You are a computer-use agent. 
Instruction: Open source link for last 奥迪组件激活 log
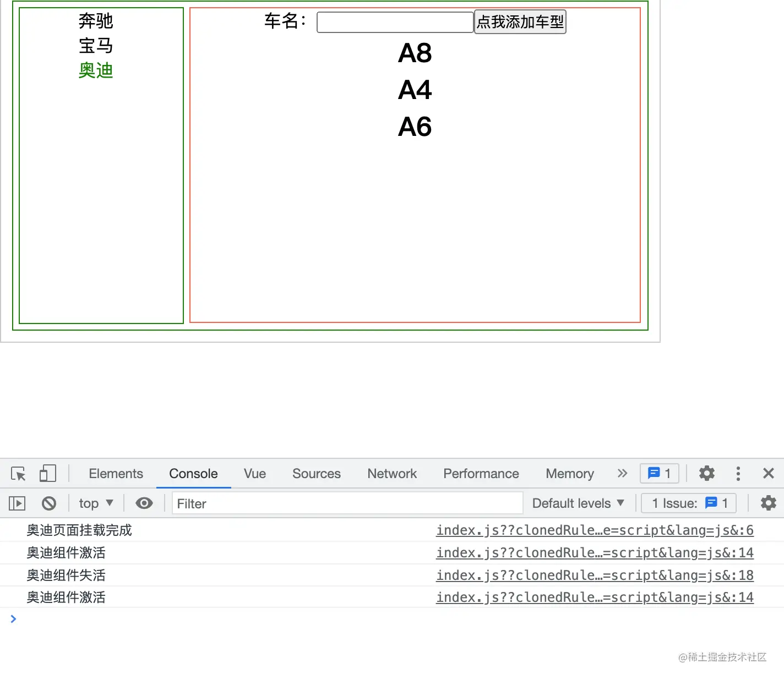(x=595, y=597)
